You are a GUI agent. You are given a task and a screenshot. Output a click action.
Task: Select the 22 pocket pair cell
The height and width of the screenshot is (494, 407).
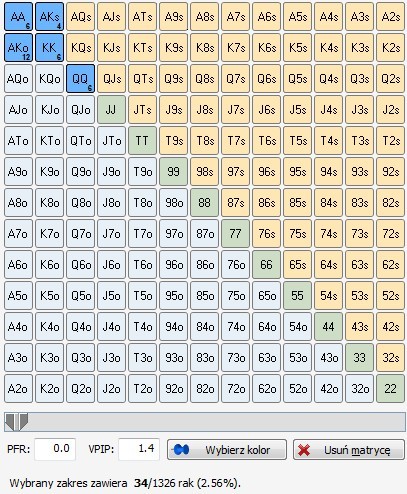pos(390,389)
